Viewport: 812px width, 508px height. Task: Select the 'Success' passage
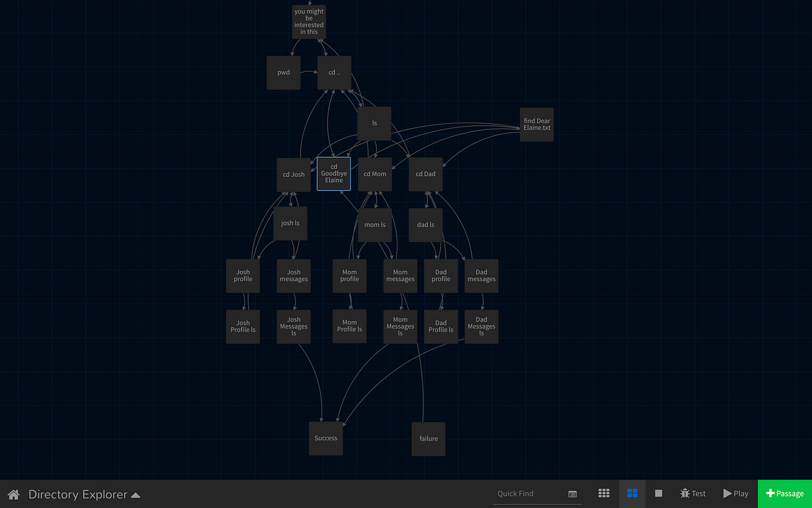coord(325,438)
